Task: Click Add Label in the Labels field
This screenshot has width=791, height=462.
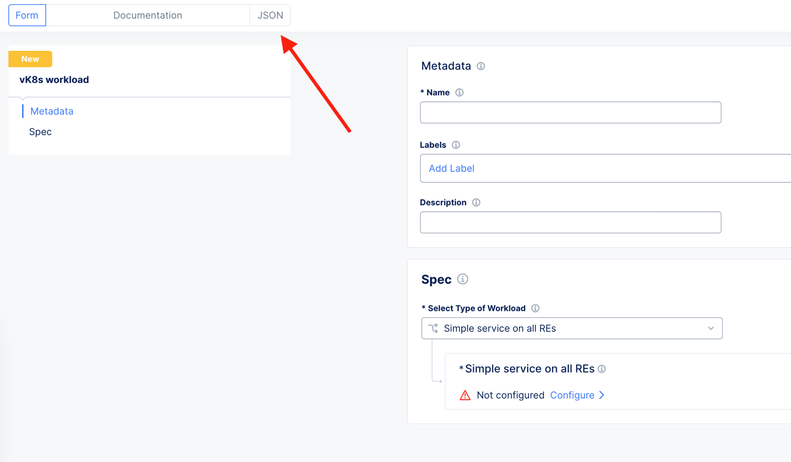Action: click(x=452, y=169)
